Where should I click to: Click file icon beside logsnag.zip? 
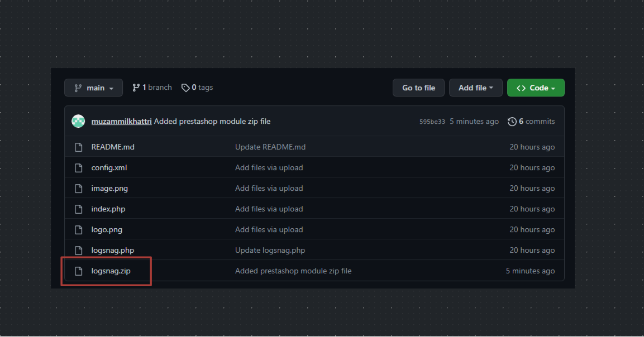tap(78, 271)
